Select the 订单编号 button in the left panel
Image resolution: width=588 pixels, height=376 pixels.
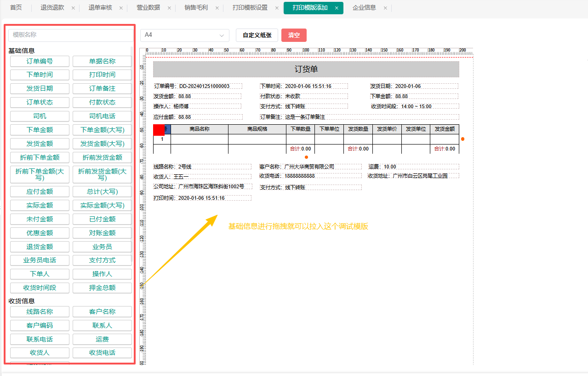click(x=40, y=61)
